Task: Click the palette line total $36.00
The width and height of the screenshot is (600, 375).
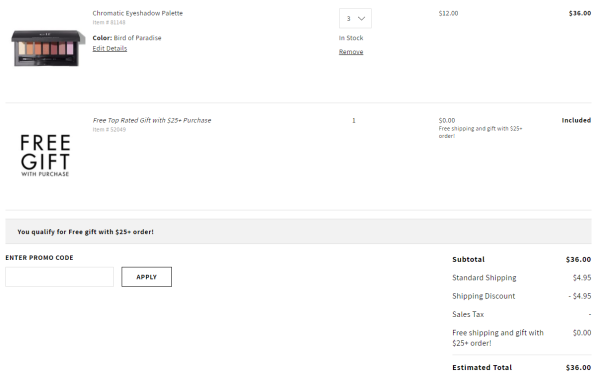Action: click(x=580, y=13)
